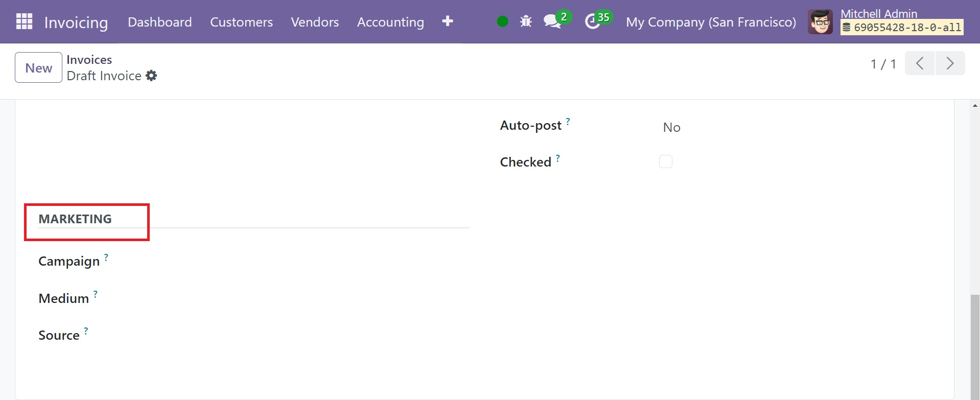Show Checked help tooltip question mark
Screen dimensions: 980x400
click(x=557, y=158)
